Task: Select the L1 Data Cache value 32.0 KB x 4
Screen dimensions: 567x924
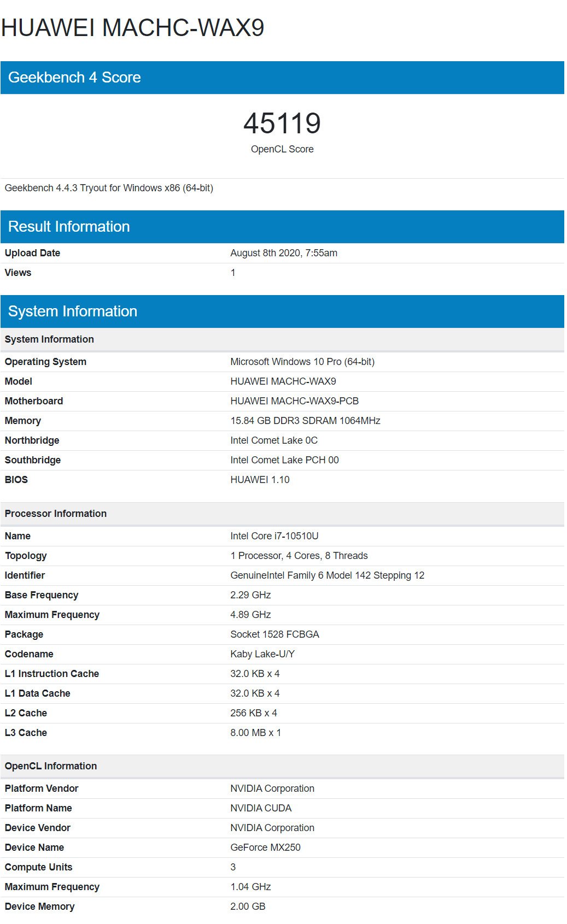Action: click(255, 693)
